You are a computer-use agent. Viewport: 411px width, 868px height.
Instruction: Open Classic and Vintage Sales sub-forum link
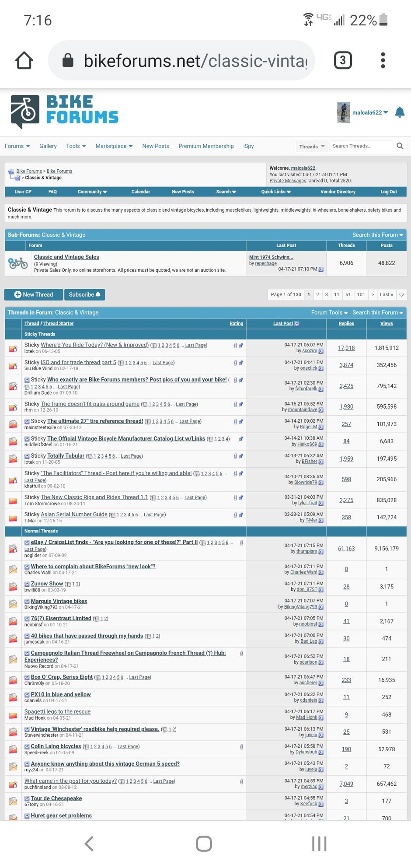[x=66, y=257]
